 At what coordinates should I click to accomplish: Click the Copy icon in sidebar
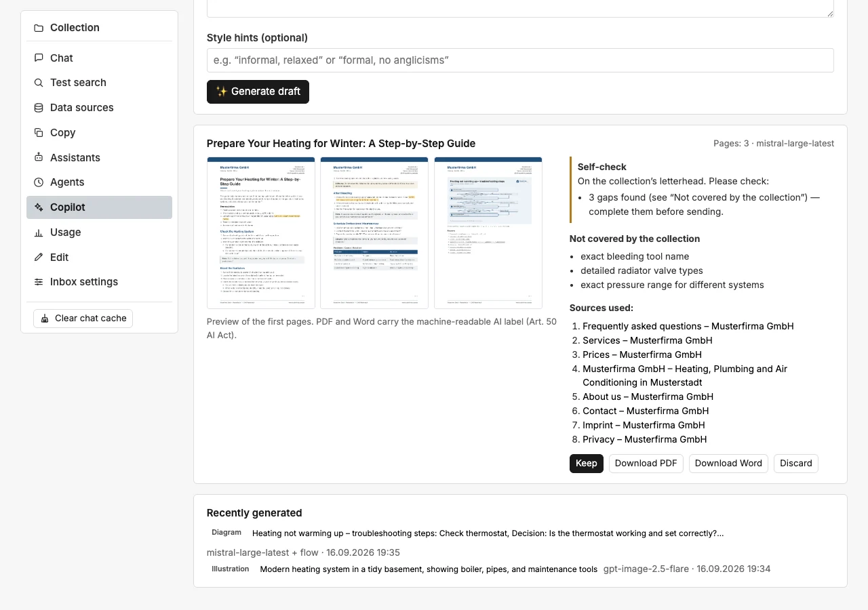click(39, 133)
